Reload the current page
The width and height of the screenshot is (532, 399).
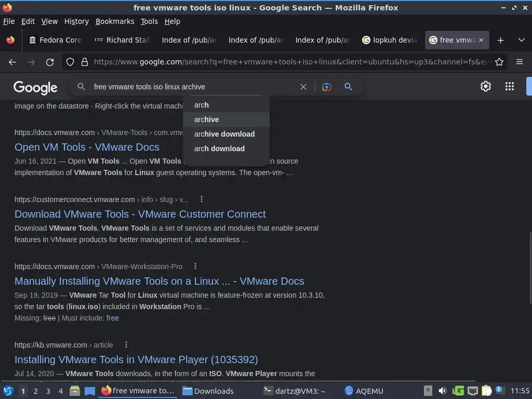tap(50, 62)
